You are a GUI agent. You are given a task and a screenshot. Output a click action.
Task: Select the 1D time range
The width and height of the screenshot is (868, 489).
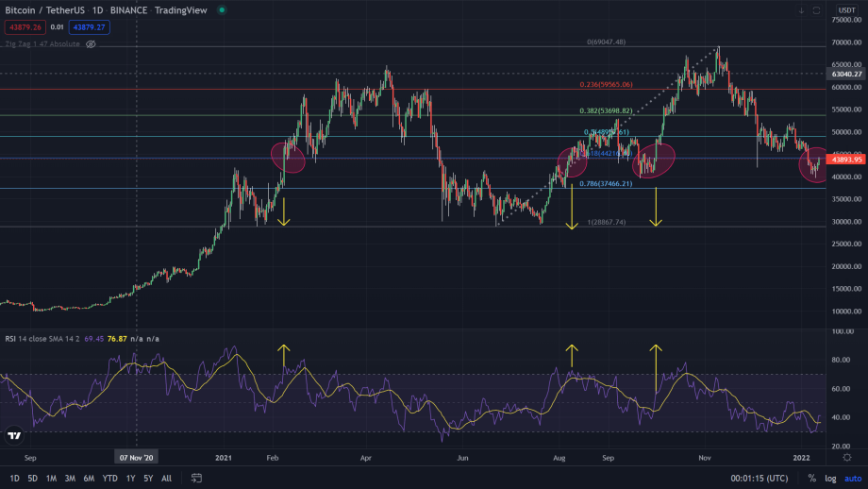click(x=14, y=478)
